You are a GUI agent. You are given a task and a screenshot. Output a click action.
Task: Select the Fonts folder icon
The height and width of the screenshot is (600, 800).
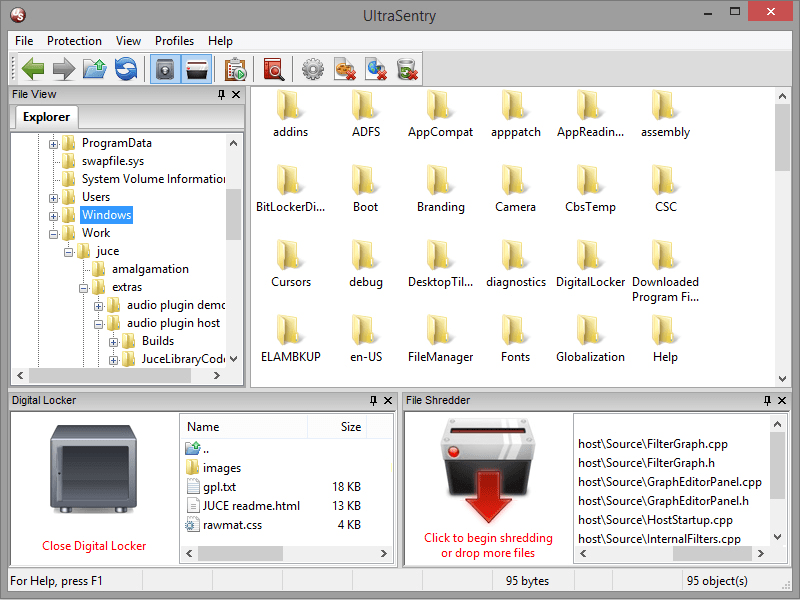515,338
